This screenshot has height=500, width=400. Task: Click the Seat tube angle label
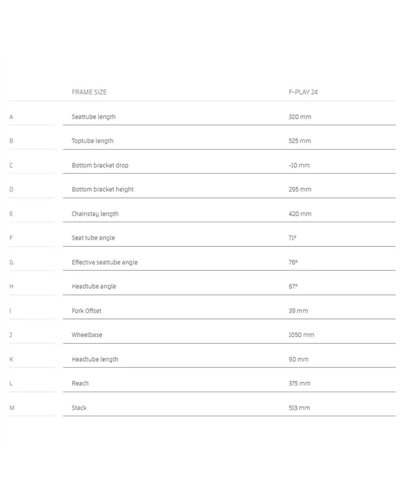pyautogui.click(x=93, y=238)
